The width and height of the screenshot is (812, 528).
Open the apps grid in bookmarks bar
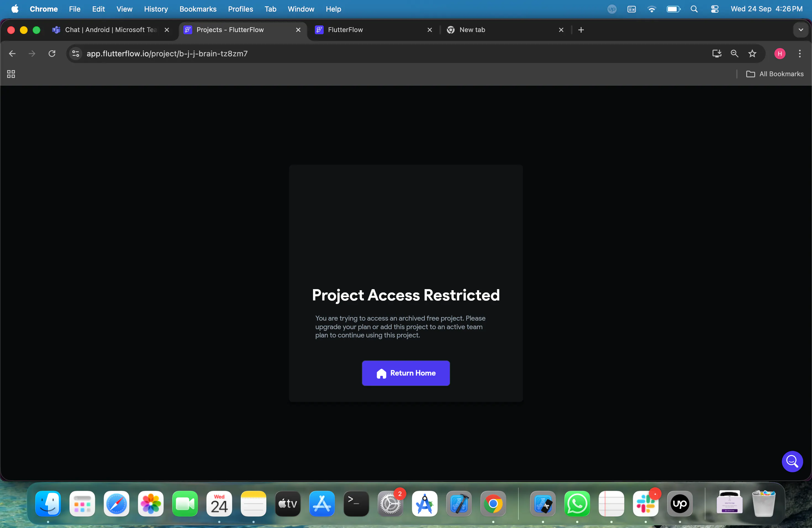[11, 74]
